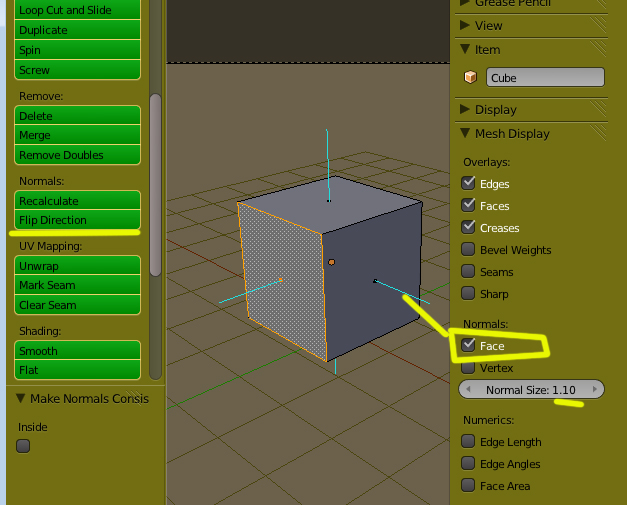
Task: Decrease Normal Size with left arrow
Action: coord(468,389)
